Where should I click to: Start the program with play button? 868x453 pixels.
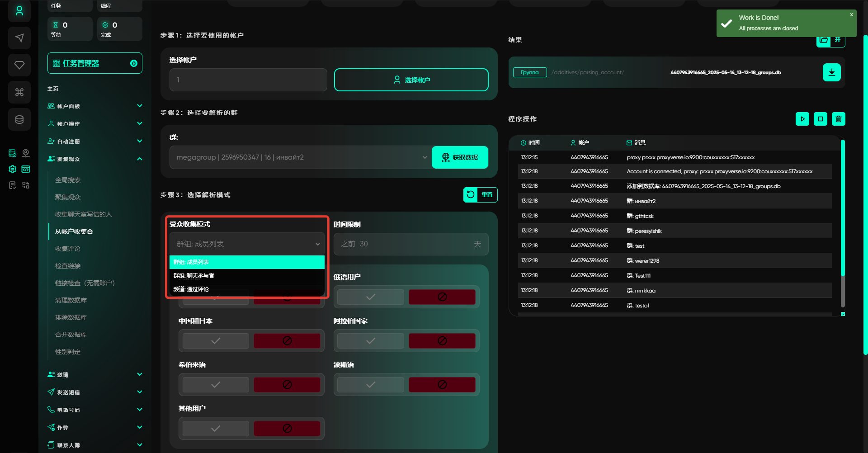802,119
